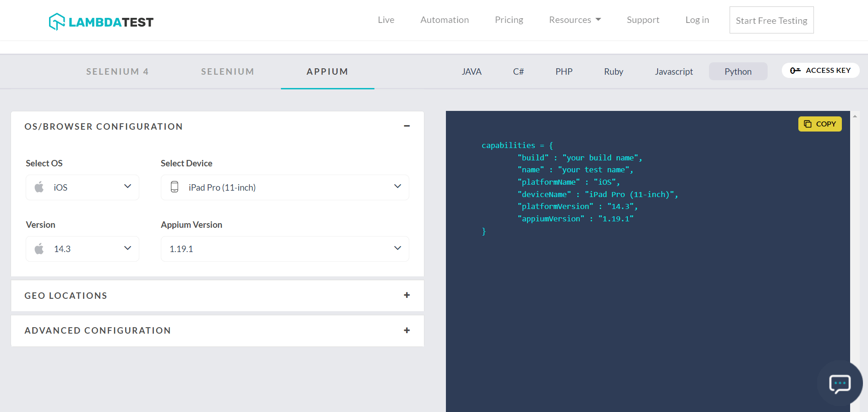868x412 pixels.
Task: Choose PHP language tab
Action: click(564, 71)
